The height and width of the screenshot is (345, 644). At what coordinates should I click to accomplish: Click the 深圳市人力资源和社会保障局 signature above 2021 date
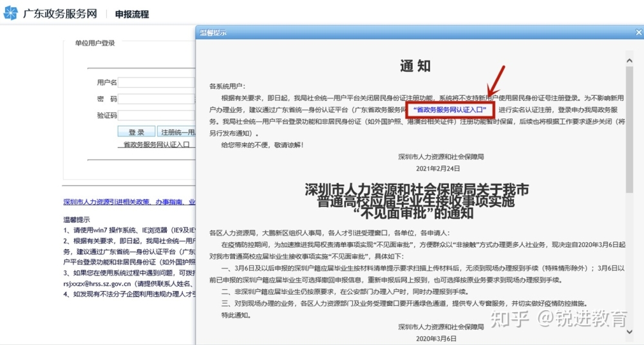click(x=441, y=157)
